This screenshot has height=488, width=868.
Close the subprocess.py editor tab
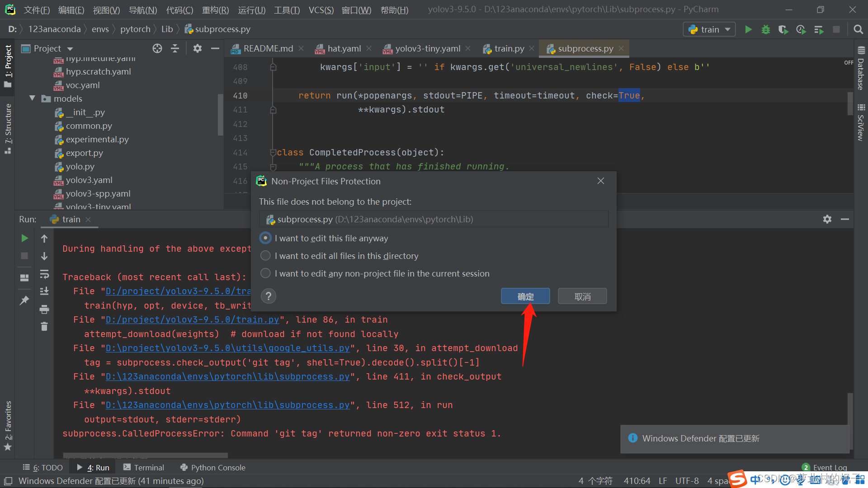tap(621, 48)
